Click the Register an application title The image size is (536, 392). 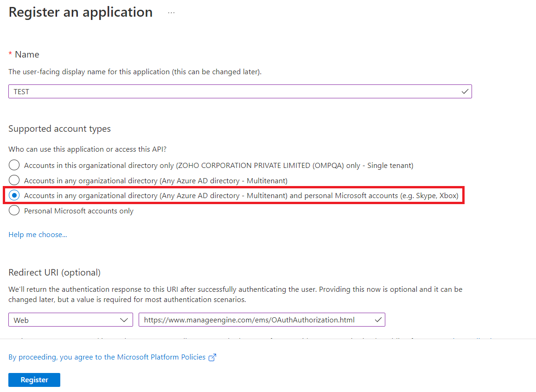pyautogui.click(x=81, y=13)
